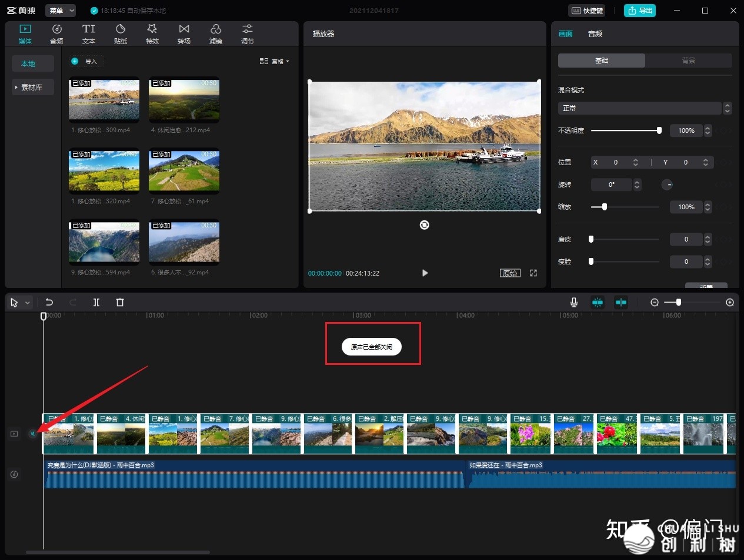744x560 pixels.
Task: Click the 原始 aspect ratio button
Action: [x=510, y=273]
